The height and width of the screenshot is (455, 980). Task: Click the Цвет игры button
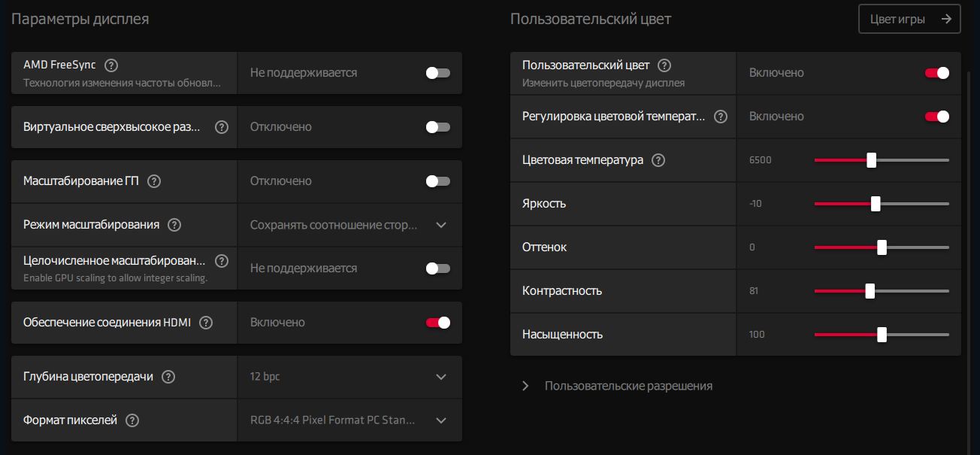(x=909, y=19)
